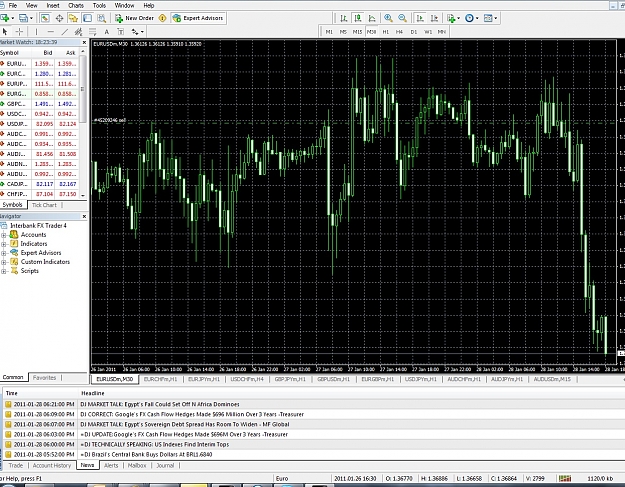Toggle chart Auto Scroll icon
625x487 pixels.
[x=420, y=18]
